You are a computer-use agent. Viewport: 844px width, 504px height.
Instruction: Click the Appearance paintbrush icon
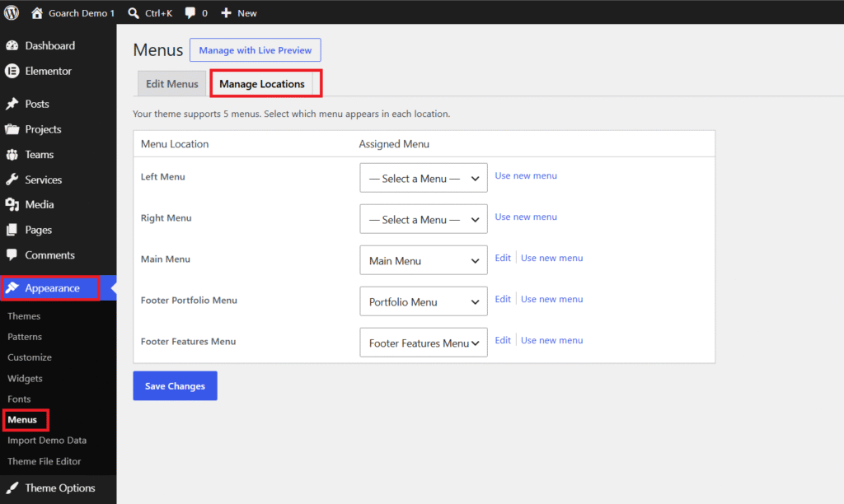12,287
